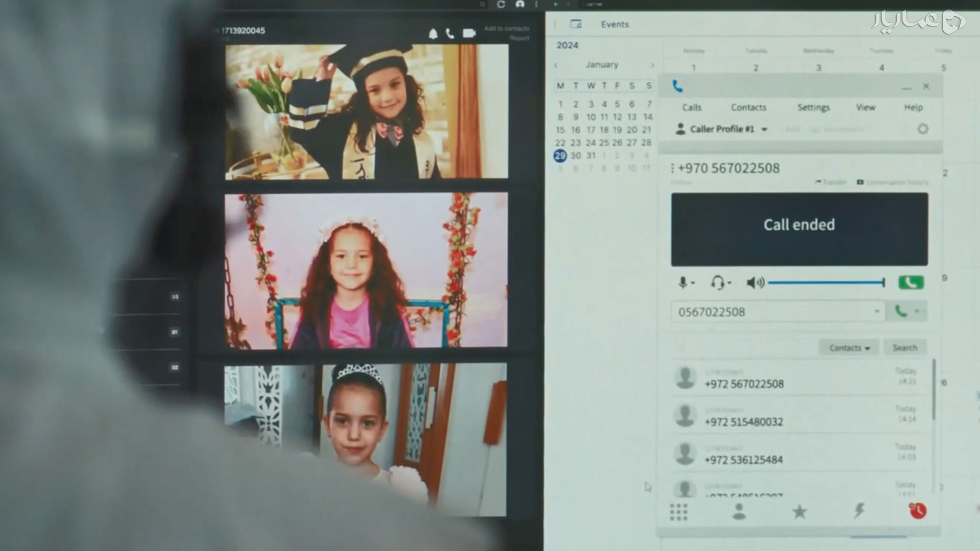Open the Calls menu

(692, 107)
